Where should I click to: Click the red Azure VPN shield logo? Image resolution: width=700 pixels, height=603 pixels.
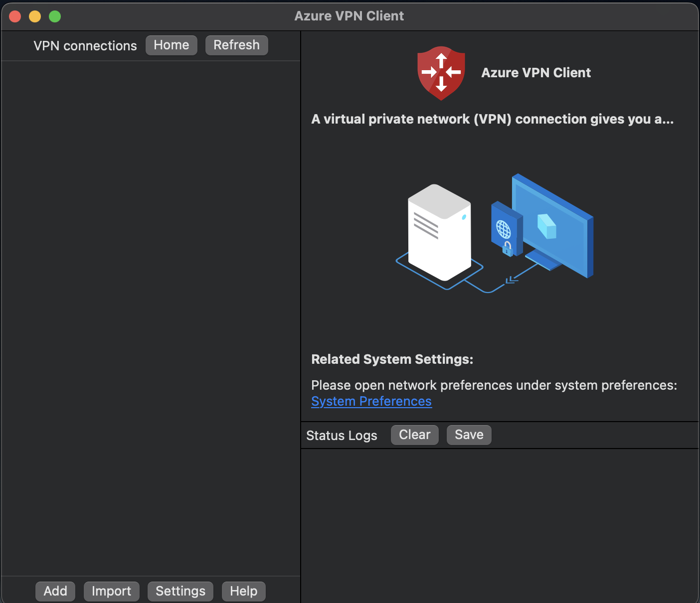point(441,73)
